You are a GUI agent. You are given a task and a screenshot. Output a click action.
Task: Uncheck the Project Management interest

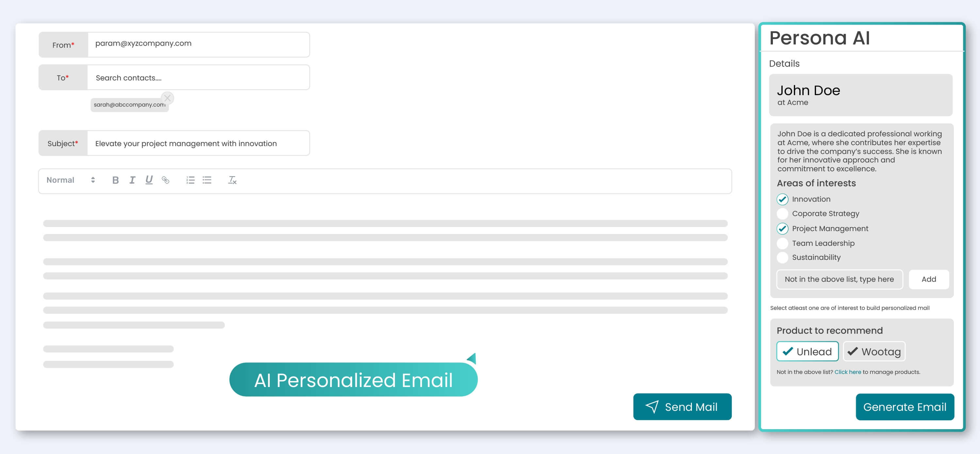click(x=782, y=228)
